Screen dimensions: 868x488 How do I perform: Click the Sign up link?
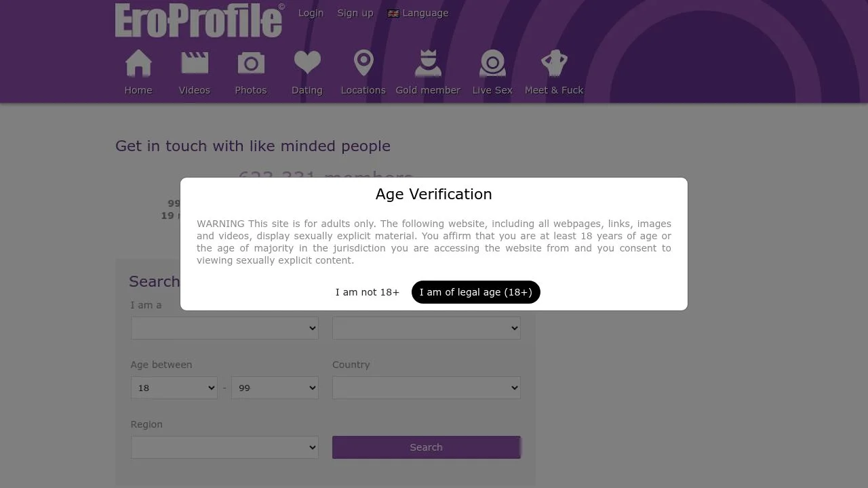355,13
